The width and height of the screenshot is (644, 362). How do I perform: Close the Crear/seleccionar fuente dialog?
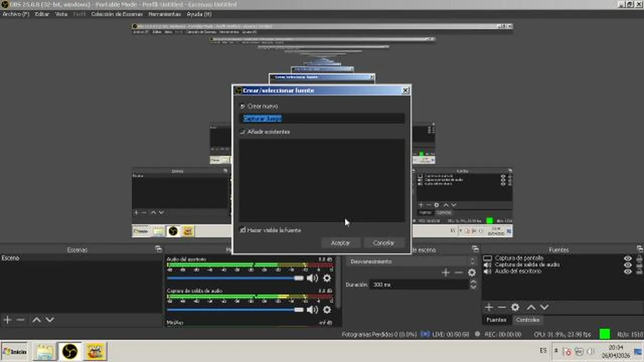point(405,90)
